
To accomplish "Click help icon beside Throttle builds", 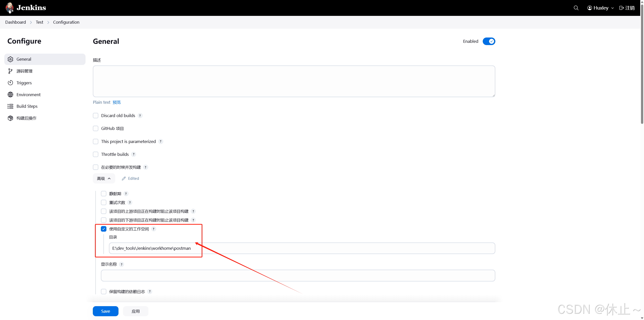I will 134,154.
